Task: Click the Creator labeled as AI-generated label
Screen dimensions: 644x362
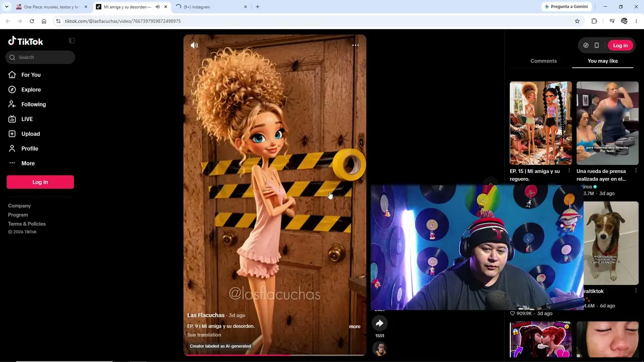Action: 220,346
